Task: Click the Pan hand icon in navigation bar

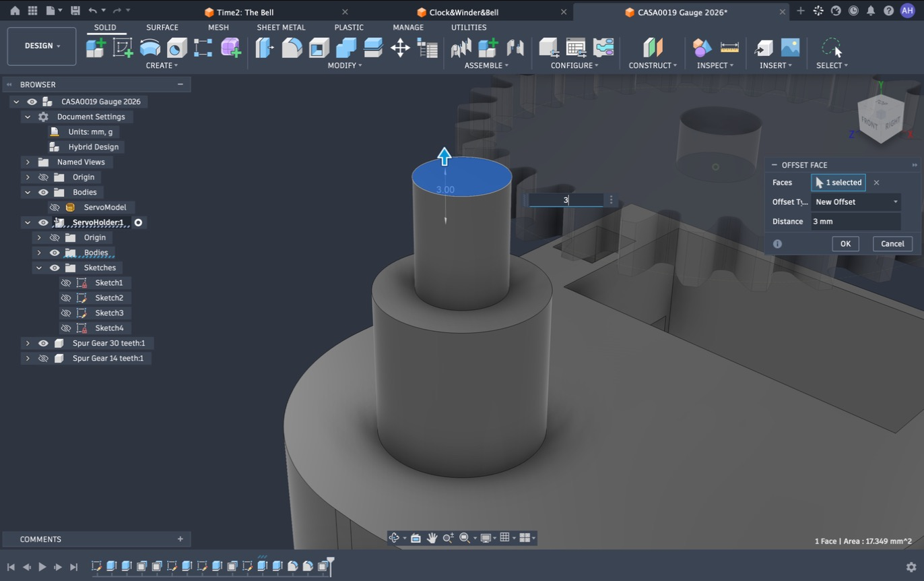Action: tap(432, 538)
